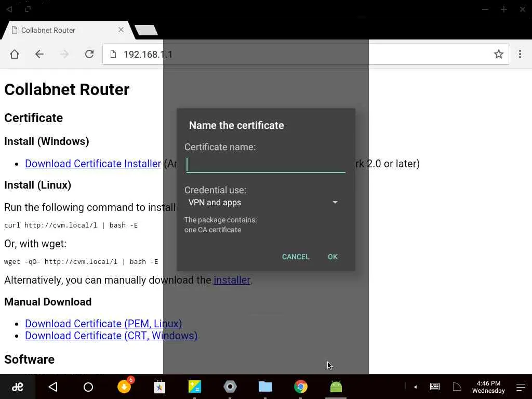
Task: Click the address bar showing 192.168.1.1
Action: (x=305, y=54)
